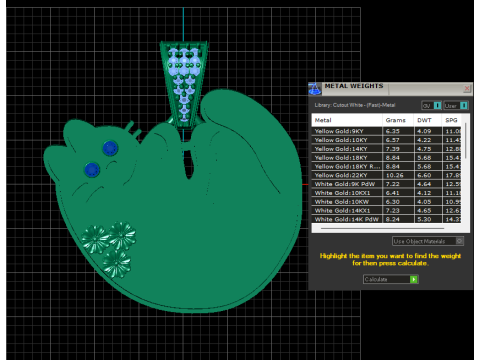Viewport: 480px width, 360px height.
Task: Click the 4.64 DWT value for 9K PdW
Action: [x=424, y=184]
